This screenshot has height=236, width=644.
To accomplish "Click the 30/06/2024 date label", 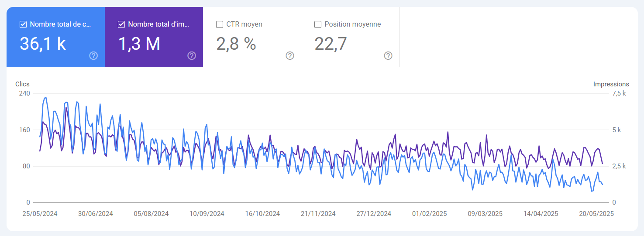I will [96, 214].
